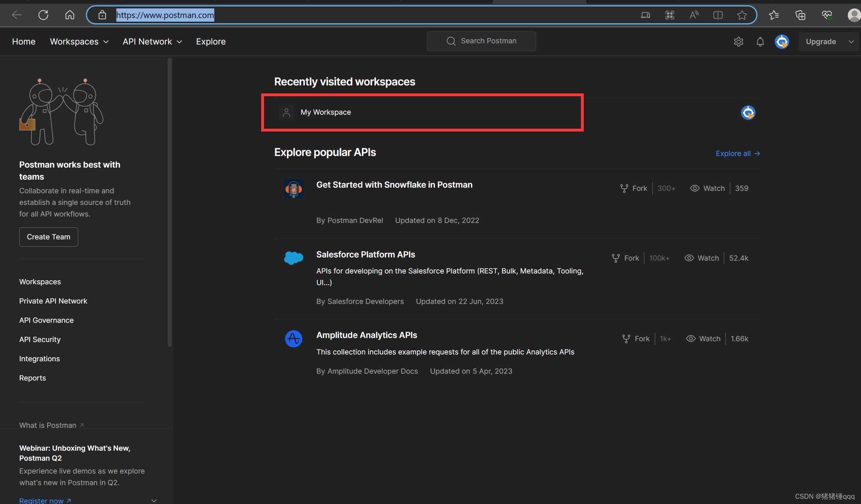Fork Amplitude Analytics APIs
This screenshot has width=861, height=504.
pyautogui.click(x=636, y=338)
